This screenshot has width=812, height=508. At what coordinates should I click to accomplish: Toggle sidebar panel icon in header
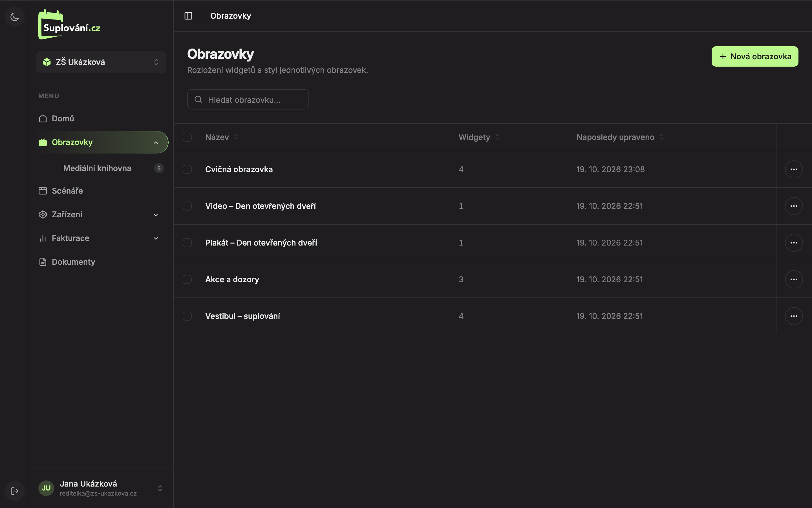pyautogui.click(x=188, y=16)
